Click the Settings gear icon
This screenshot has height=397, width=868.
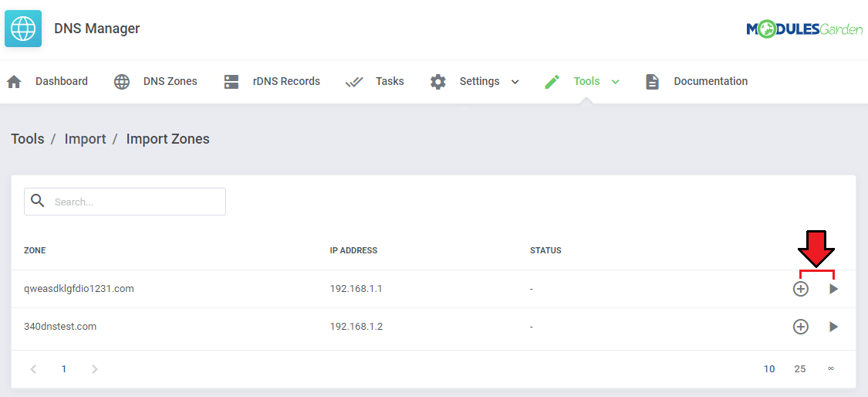438,82
